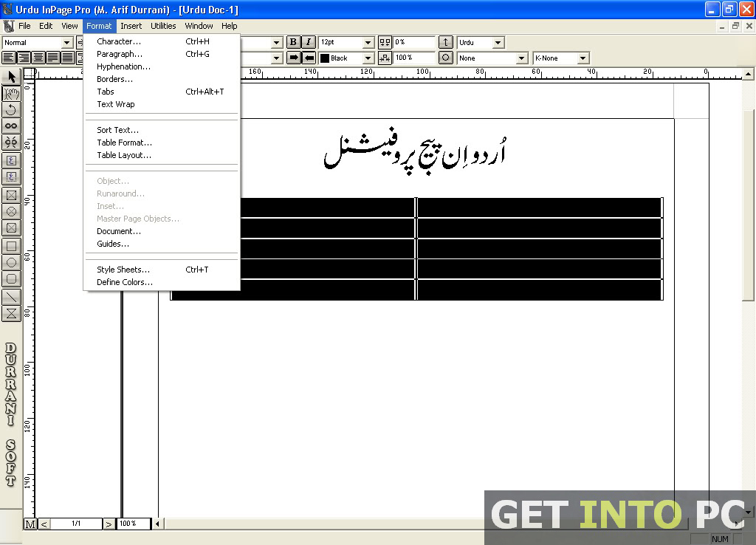Toggle bold formatting
Screen dimensions: 756x545
293,42
